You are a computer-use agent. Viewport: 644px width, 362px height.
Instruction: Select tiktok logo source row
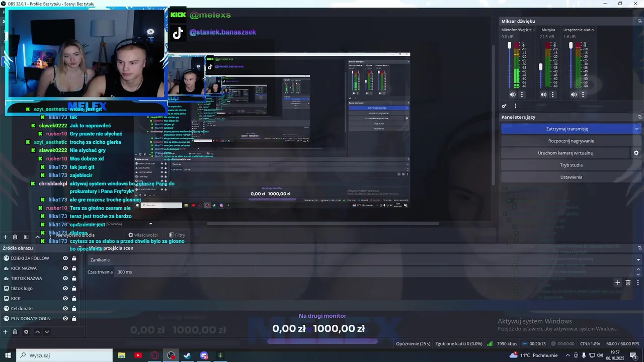coord(40,289)
